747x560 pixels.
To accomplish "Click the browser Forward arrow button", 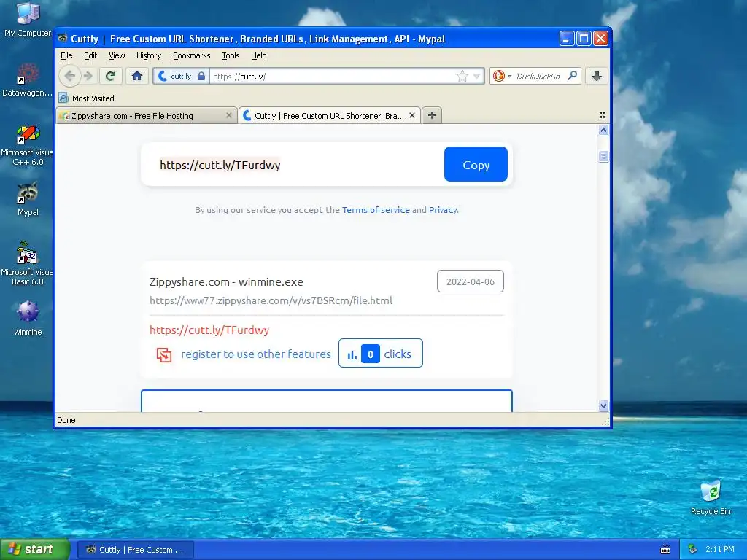I will 88,76.
